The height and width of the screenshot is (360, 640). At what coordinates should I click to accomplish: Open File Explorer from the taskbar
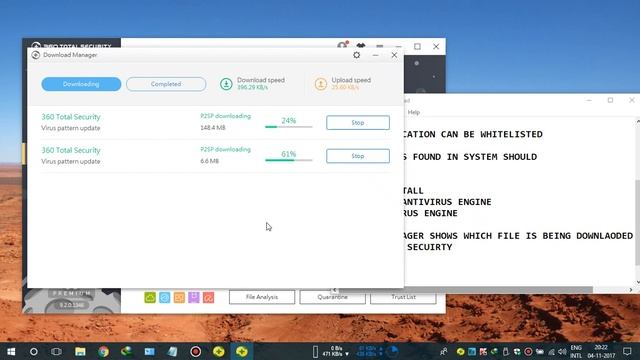[x=80, y=351]
